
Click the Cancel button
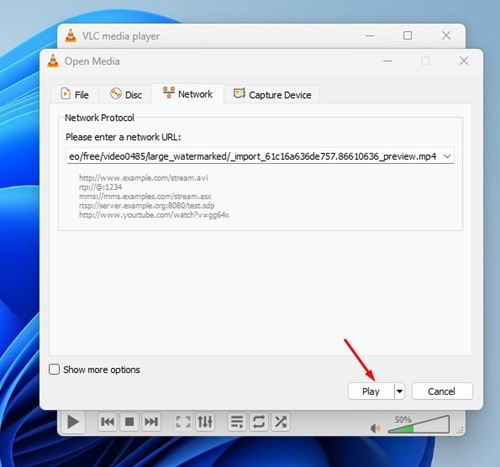pyautogui.click(x=442, y=391)
